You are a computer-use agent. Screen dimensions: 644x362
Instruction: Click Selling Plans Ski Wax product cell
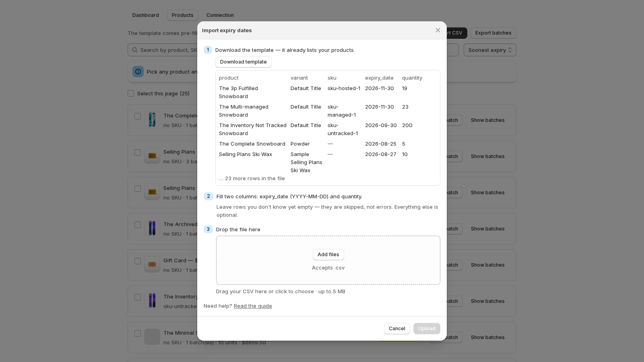coord(246,154)
